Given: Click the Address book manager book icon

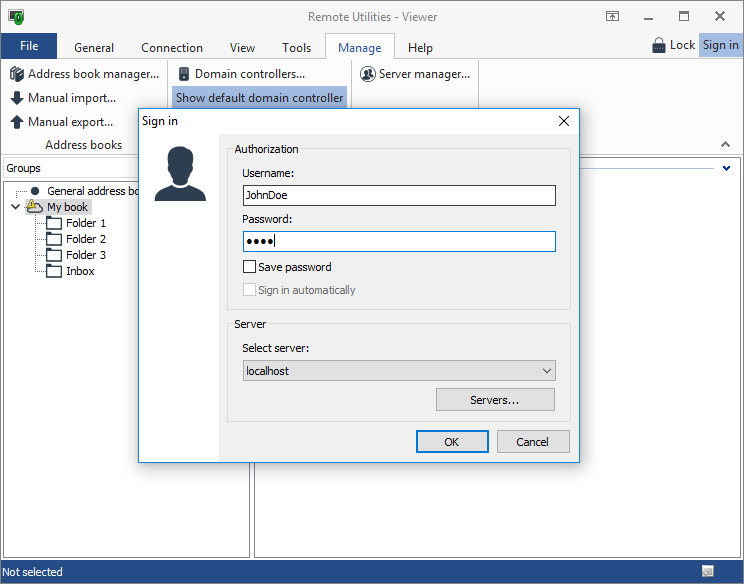Looking at the screenshot, I should [x=17, y=74].
